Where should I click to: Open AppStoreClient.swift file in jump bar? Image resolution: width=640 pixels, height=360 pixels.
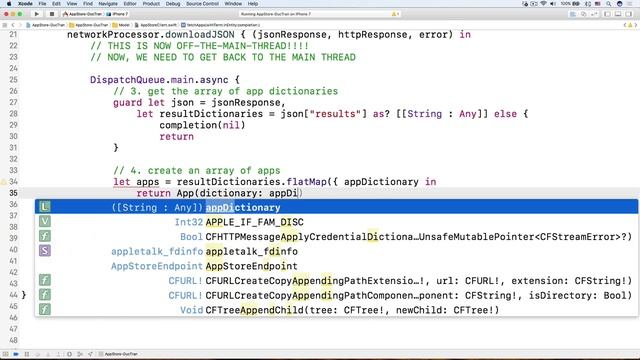click(x=156, y=25)
